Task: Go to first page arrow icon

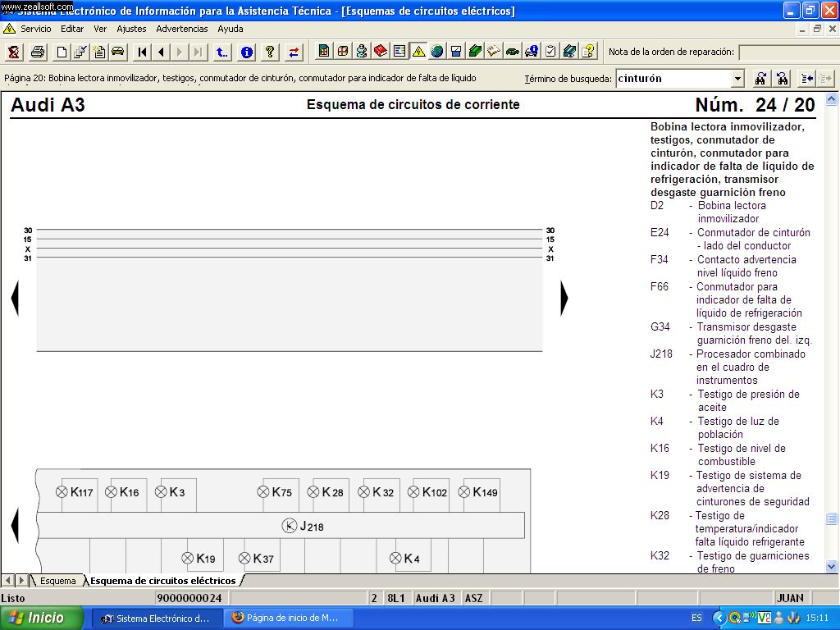Action: click(142, 52)
